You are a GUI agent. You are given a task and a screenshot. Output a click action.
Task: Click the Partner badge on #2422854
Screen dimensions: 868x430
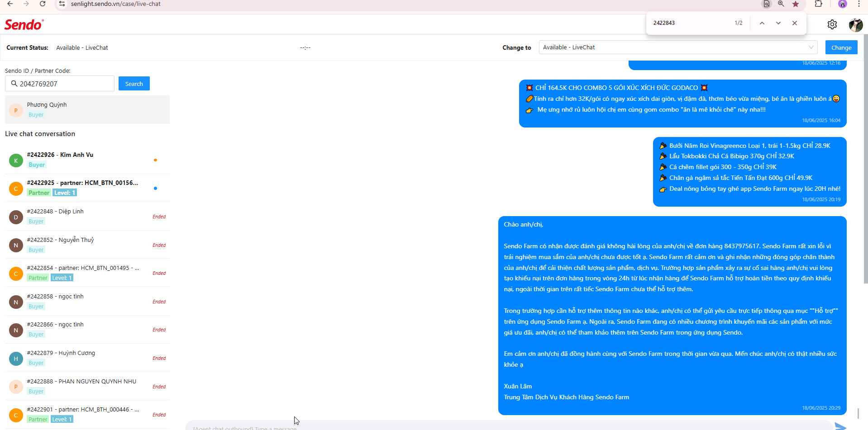[38, 278]
